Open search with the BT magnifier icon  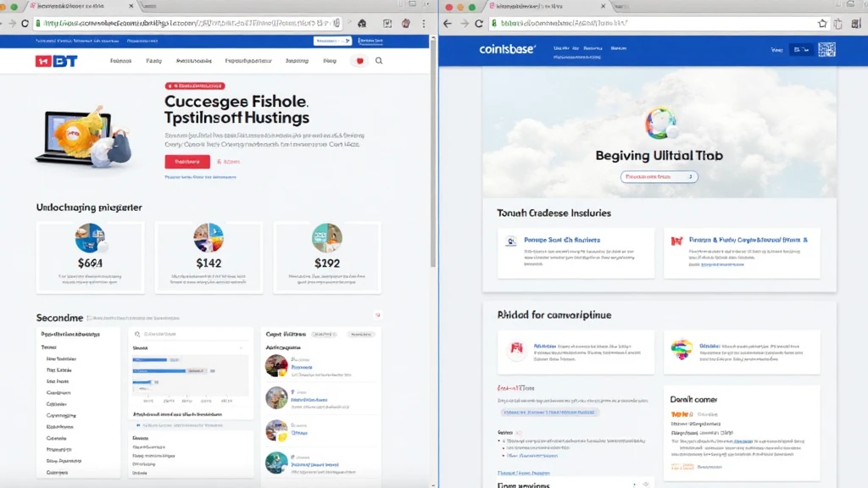379,61
